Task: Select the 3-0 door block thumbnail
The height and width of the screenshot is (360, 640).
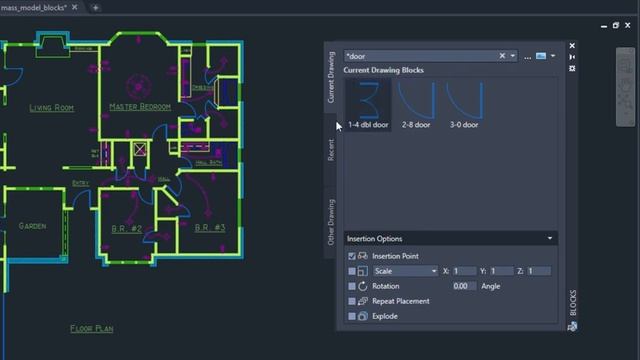Action: (x=464, y=104)
